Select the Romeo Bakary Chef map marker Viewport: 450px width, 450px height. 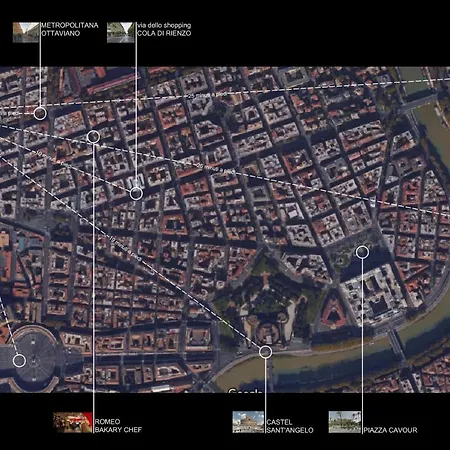(93, 137)
